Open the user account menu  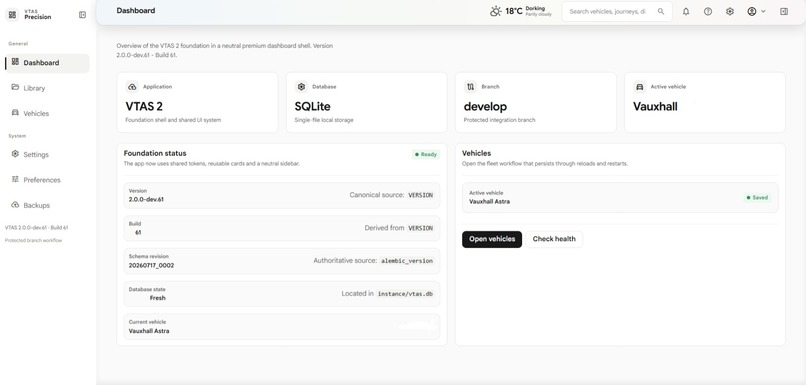click(x=756, y=11)
